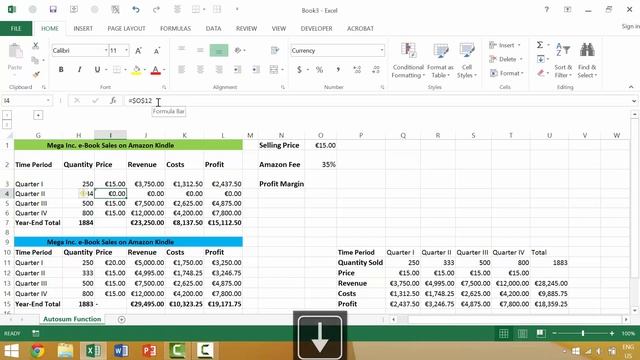640x360 pixels.
Task: Click the column O header
Action: (320, 135)
